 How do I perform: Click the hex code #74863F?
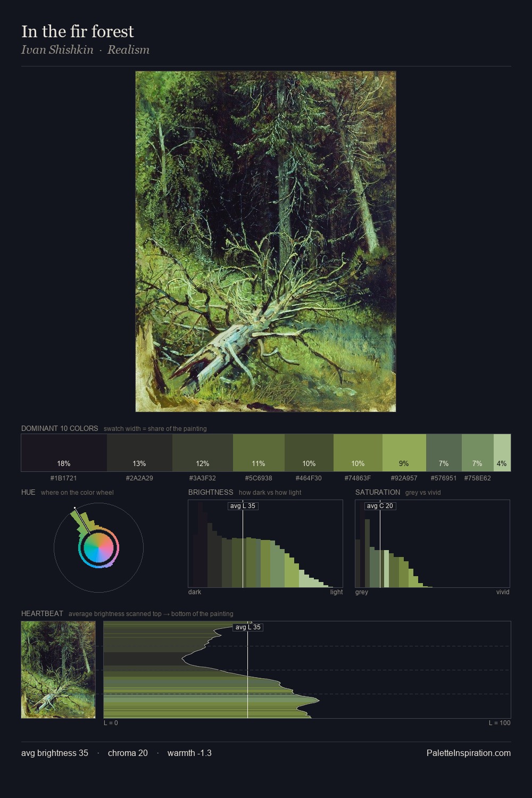click(x=358, y=478)
